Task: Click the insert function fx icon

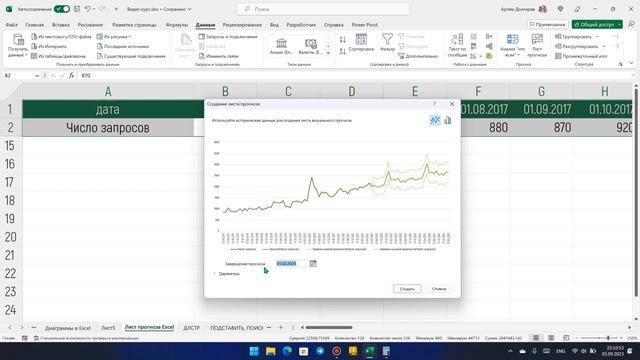Action: 71,76
